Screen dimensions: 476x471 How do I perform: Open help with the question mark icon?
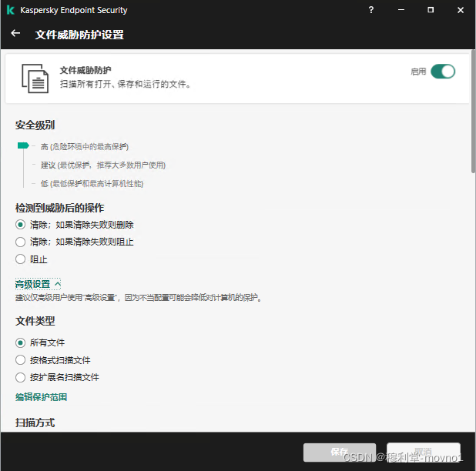pos(371,10)
